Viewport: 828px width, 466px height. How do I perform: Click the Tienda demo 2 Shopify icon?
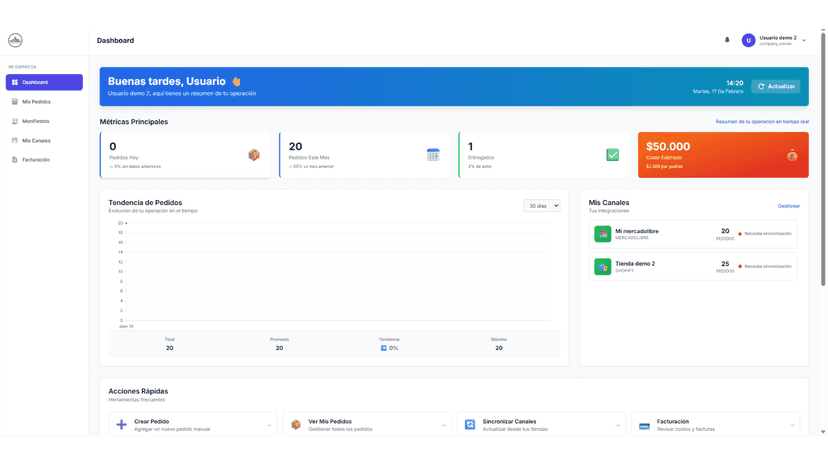(603, 266)
